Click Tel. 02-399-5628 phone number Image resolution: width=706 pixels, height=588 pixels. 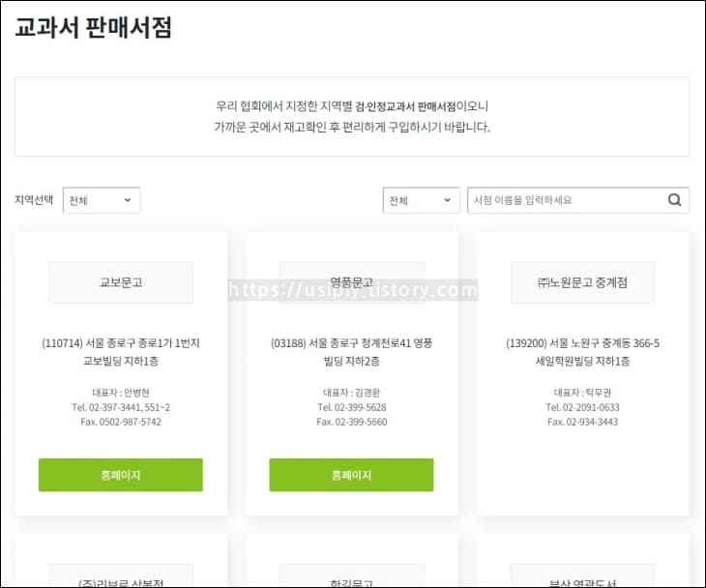(x=352, y=407)
